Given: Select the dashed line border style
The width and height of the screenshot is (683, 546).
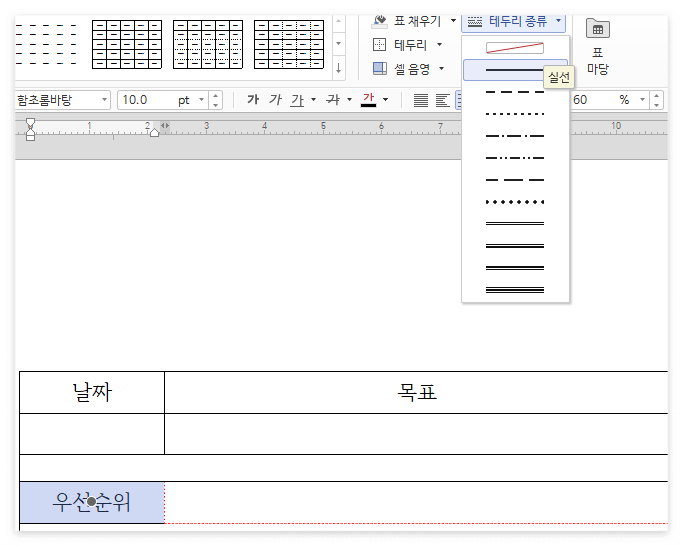Looking at the screenshot, I should 515,92.
